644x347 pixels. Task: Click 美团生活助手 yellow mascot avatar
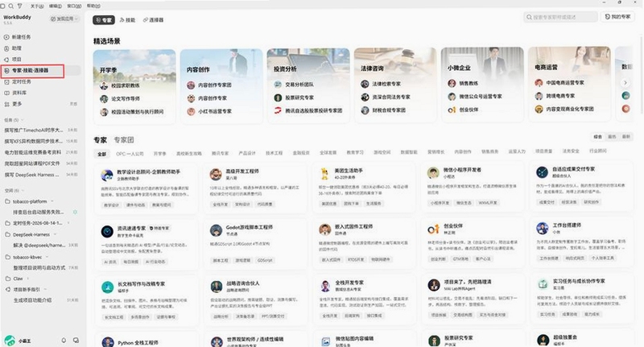point(324,174)
